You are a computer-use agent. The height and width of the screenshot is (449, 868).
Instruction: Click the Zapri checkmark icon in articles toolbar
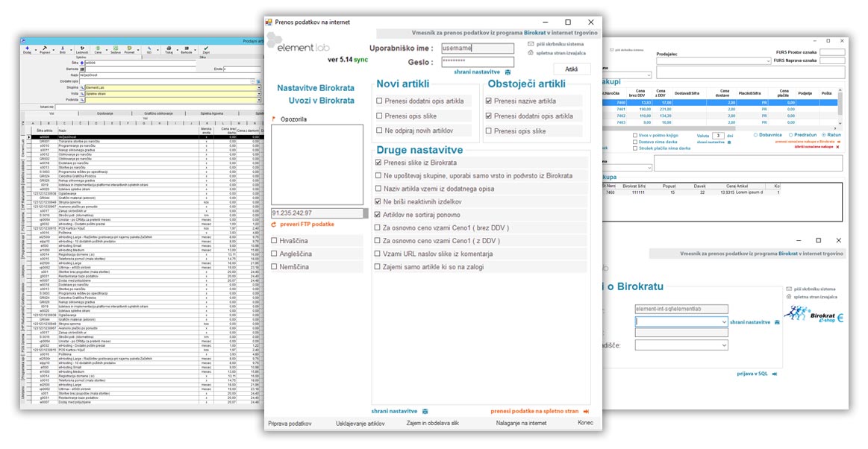206,48
